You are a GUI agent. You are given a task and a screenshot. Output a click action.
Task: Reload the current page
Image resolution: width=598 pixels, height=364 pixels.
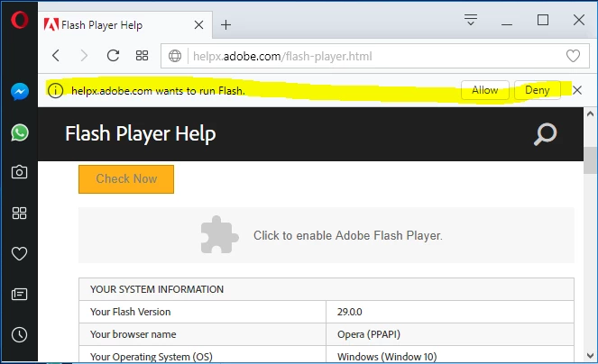(x=113, y=56)
